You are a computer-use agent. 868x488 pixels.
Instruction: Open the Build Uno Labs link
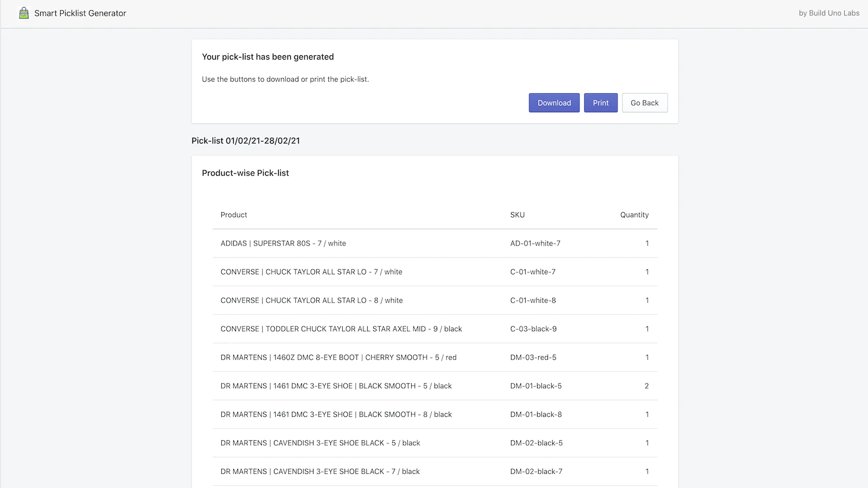point(828,13)
